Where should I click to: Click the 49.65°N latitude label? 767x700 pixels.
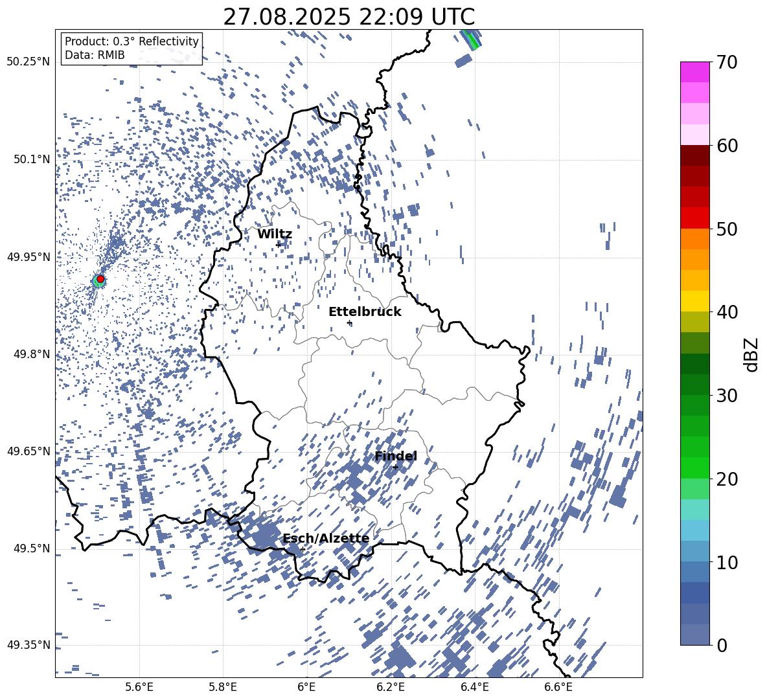pyautogui.click(x=29, y=451)
